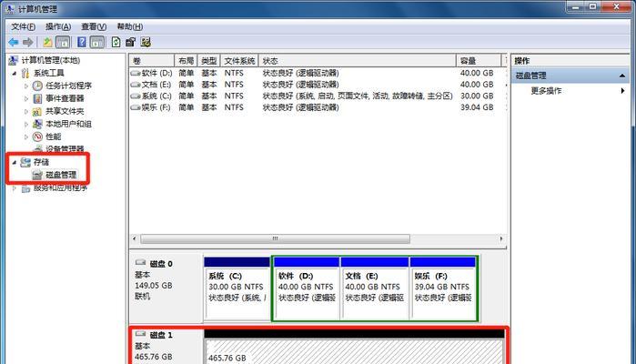Open the 操作(A) menu
This screenshot has height=364, width=636.
click(x=58, y=26)
